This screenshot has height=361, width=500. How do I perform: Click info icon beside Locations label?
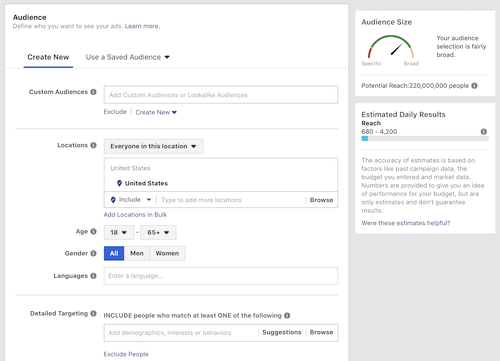pyautogui.click(x=93, y=145)
